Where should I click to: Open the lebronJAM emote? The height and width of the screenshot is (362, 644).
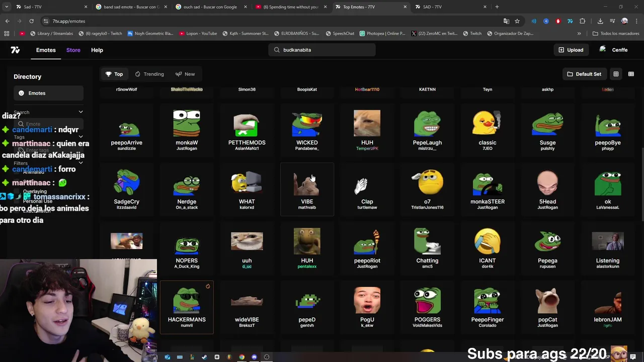click(x=608, y=308)
